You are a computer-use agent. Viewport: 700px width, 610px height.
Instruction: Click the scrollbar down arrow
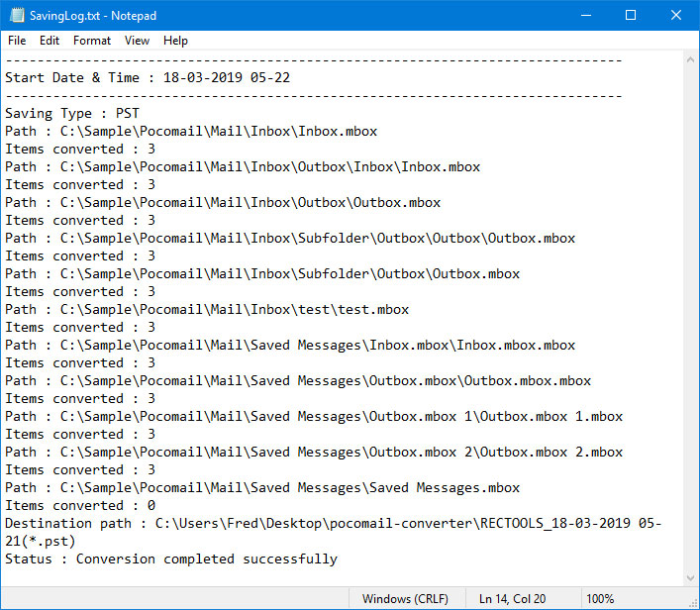690,578
